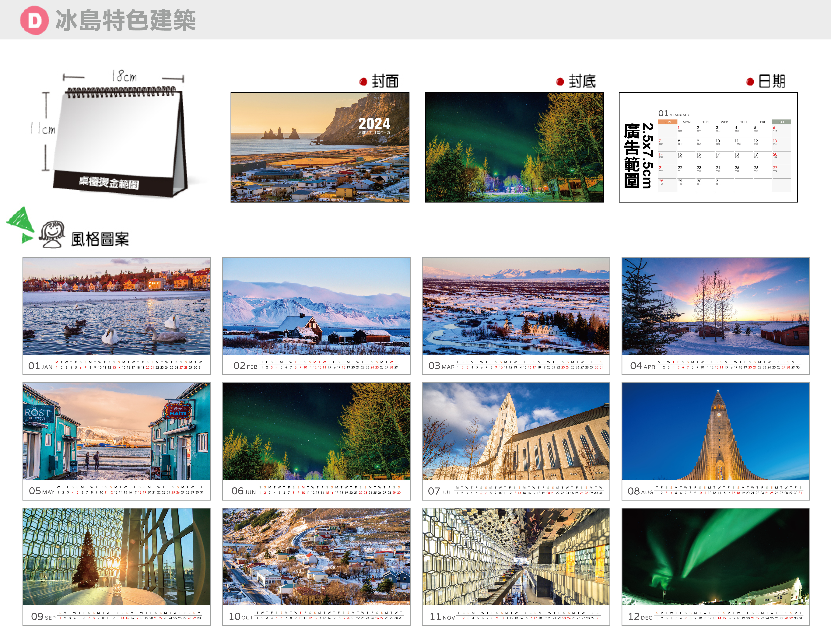Select the 01 JAN swans thumbnail
831x644 pixels.
116,306
